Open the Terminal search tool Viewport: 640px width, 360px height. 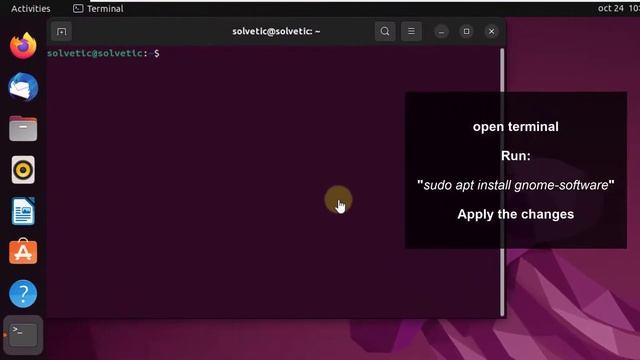(x=385, y=31)
